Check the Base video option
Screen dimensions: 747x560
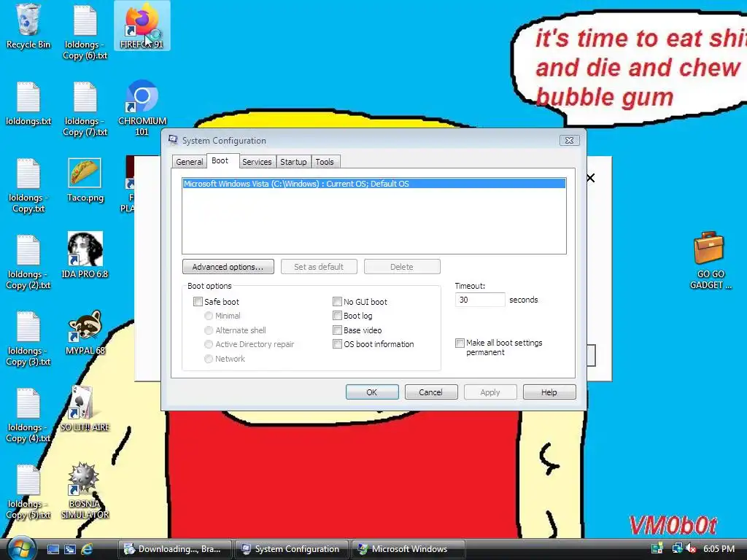337,330
